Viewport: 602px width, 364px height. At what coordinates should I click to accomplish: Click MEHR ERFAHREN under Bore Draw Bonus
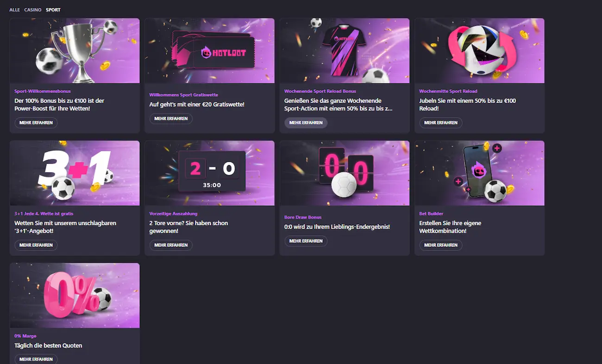(306, 241)
